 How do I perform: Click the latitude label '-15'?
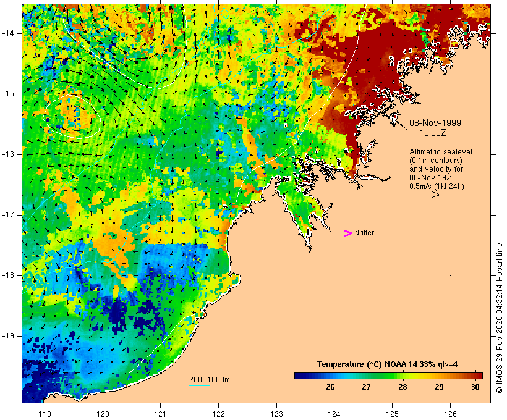[8, 94]
